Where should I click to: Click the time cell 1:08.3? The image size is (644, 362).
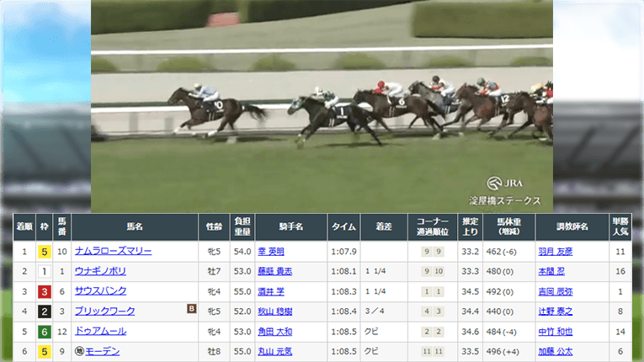tap(343, 292)
